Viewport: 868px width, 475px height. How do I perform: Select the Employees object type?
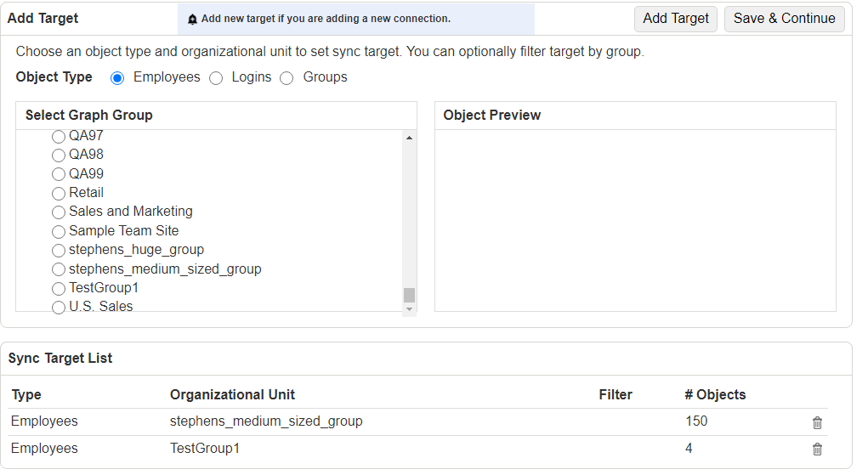click(117, 78)
